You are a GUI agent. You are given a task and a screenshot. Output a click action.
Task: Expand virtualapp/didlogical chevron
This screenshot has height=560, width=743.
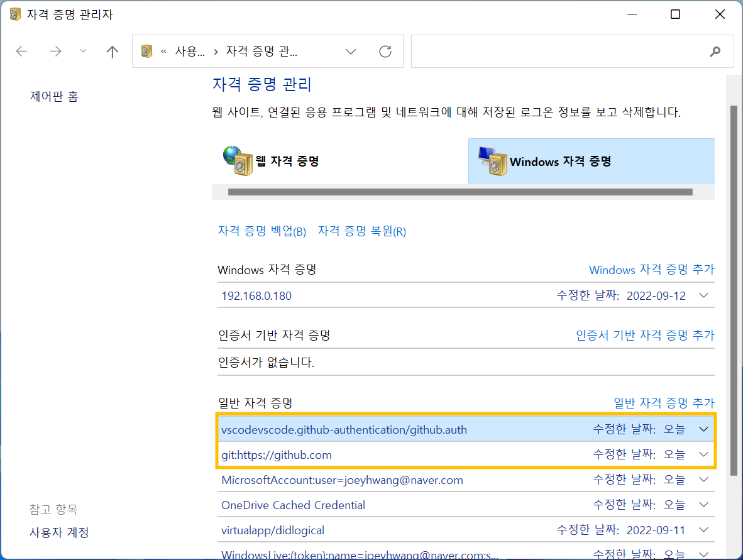(x=703, y=530)
